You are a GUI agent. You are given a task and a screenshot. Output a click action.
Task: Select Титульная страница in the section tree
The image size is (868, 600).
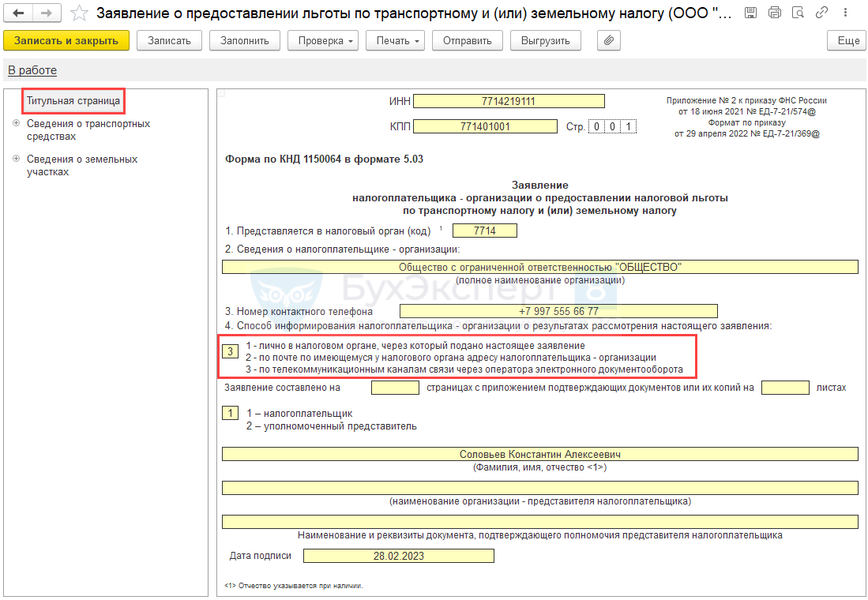(x=73, y=101)
